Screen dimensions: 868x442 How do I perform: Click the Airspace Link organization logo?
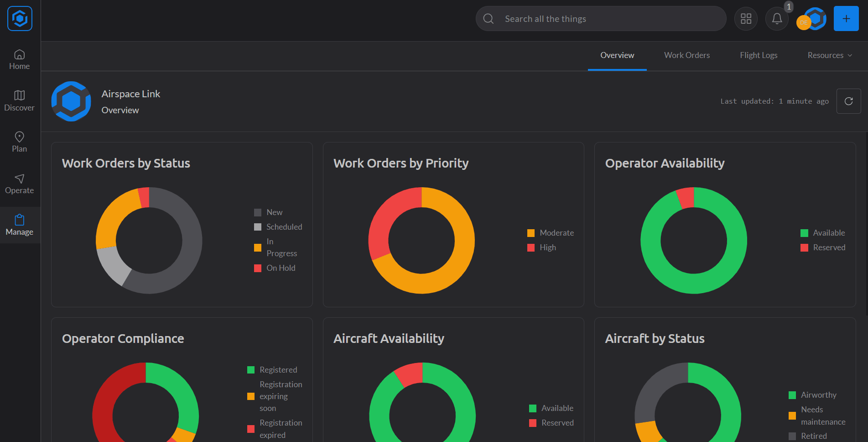[x=71, y=101]
